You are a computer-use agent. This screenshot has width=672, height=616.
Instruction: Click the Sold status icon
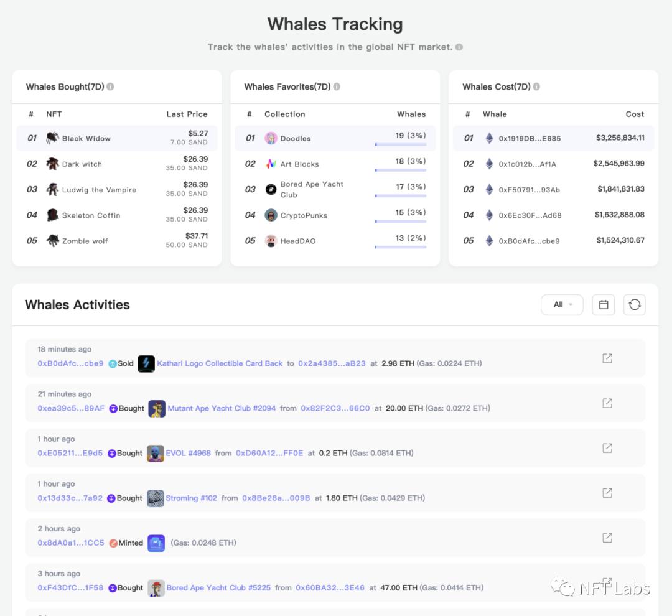tap(113, 364)
